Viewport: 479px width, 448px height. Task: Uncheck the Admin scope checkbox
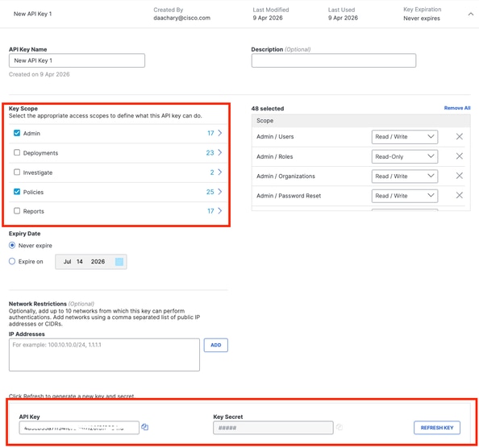coord(17,133)
